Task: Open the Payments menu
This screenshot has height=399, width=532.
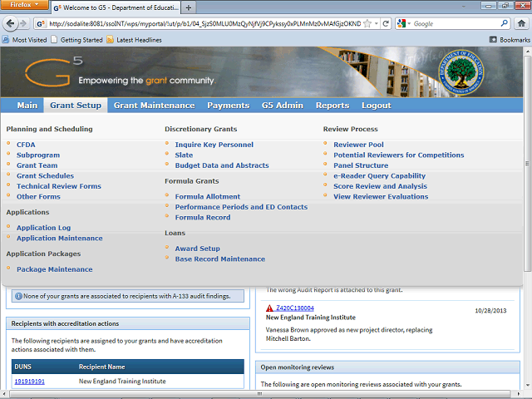Action: (x=228, y=106)
